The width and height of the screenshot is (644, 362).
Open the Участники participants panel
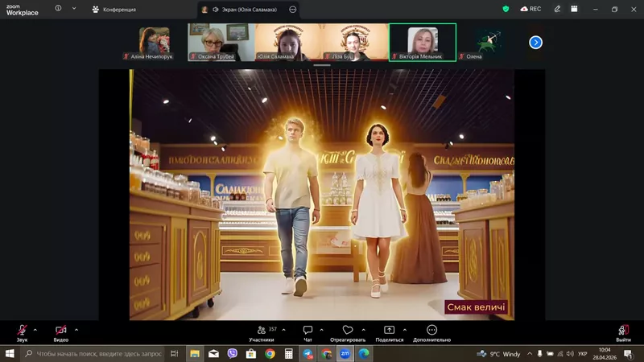(262, 333)
